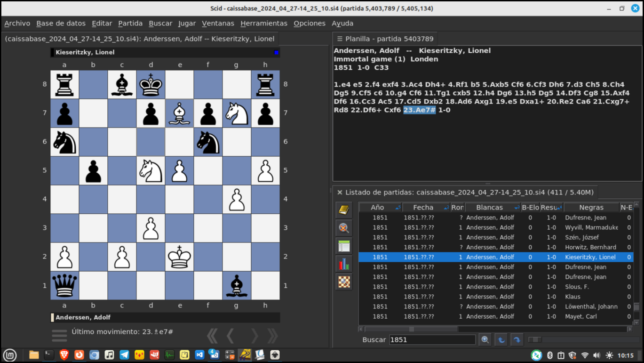
Task: Open Visual Studio Code from taskbar
Action: point(199,355)
